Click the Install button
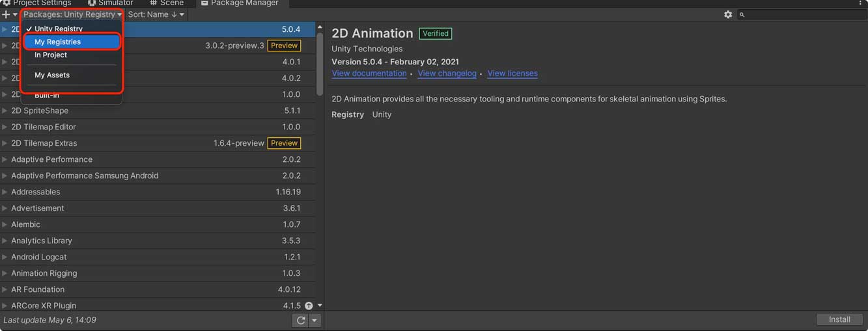Viewport: 868px width, 331px height. coord(839,319)
